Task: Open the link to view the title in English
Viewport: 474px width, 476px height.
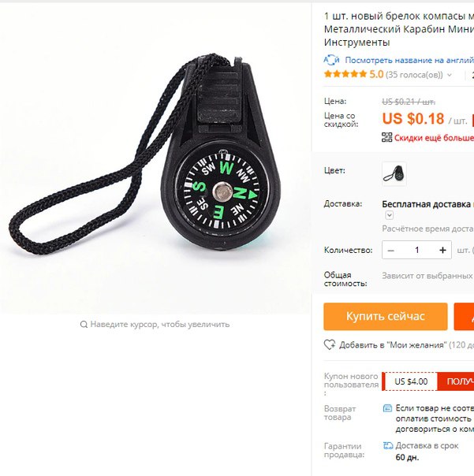Action: 409,60
